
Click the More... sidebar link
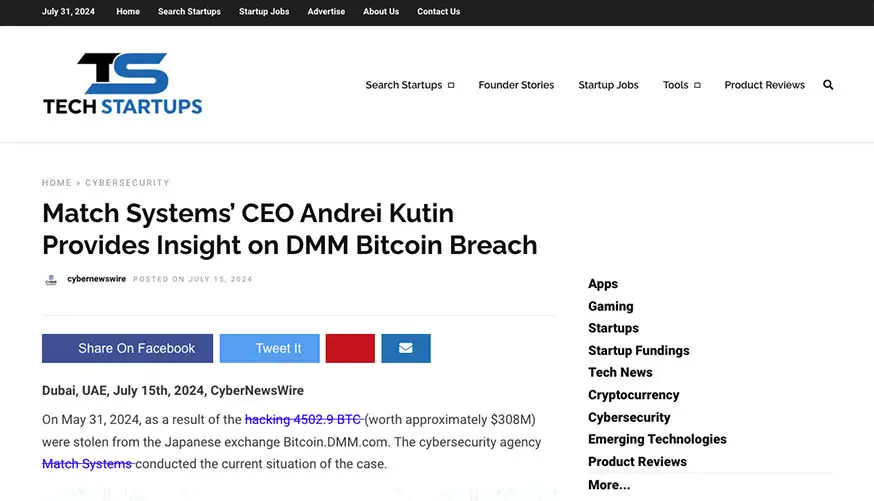coord(609,485)
